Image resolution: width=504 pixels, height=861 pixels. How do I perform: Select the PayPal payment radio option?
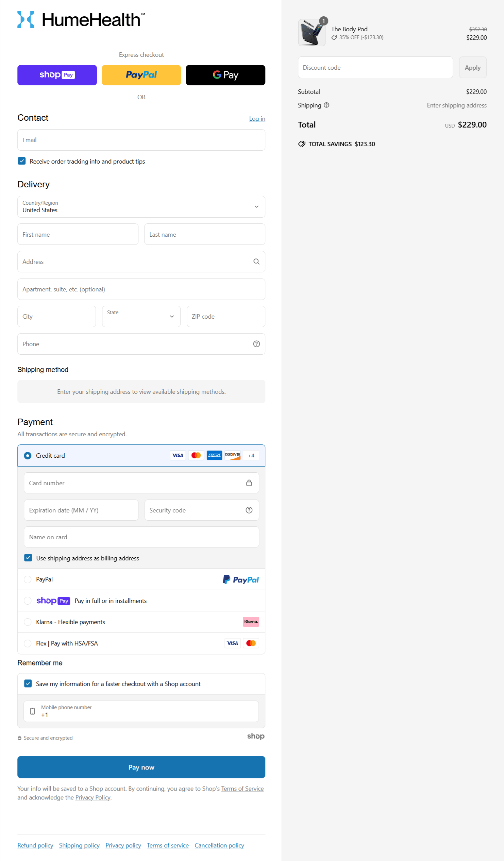pyautogui.click(x=28, y=579)
